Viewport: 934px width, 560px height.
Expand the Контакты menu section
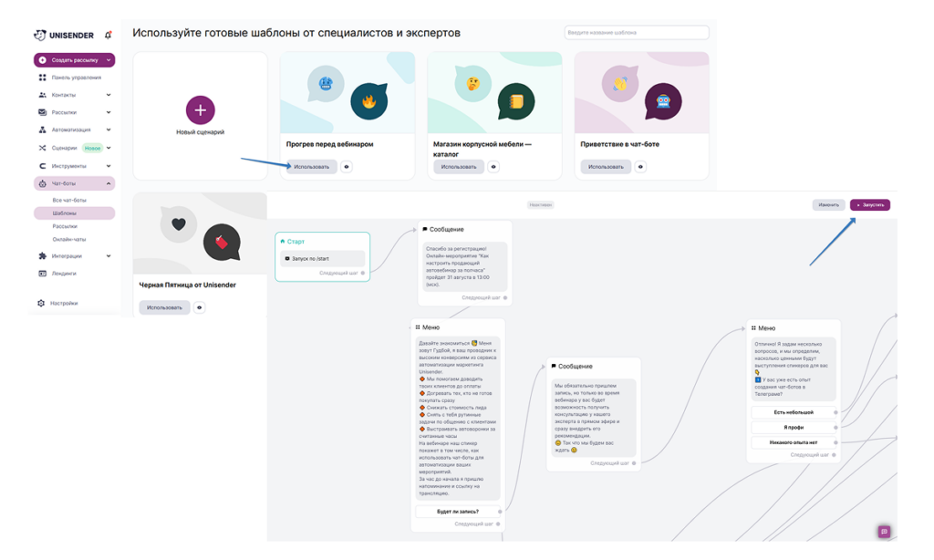(x=109, y=95)
